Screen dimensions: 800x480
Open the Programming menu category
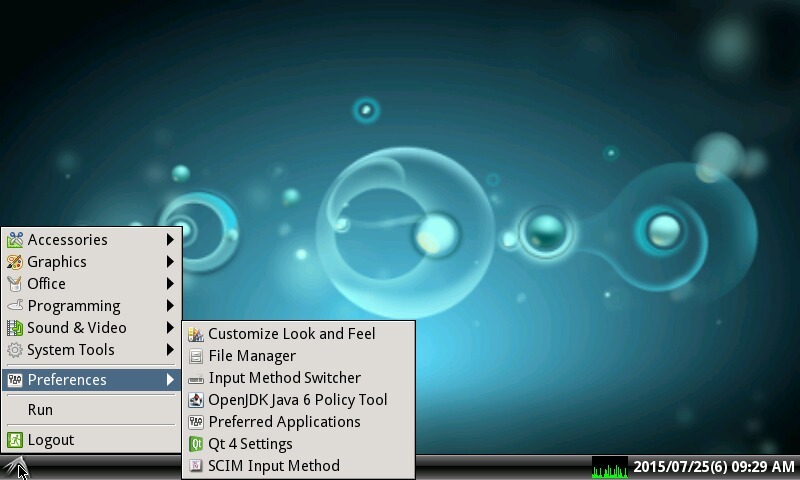tap(91, 306)
